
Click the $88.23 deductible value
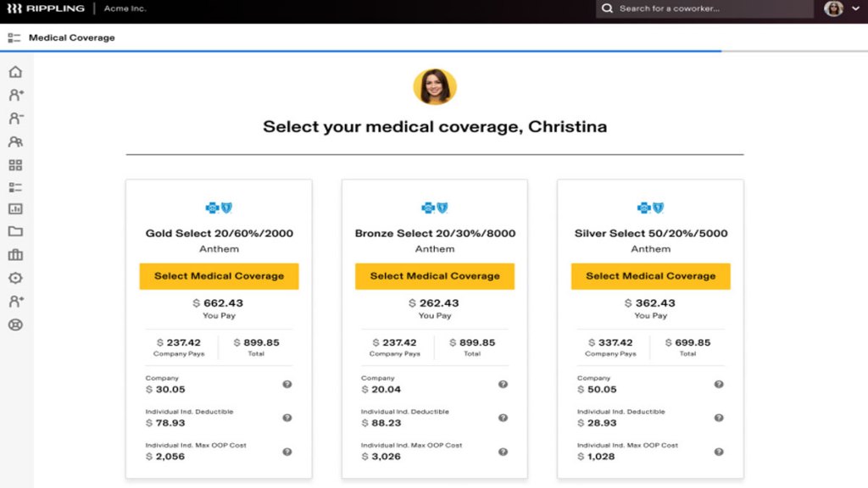[x=381, y=423]
